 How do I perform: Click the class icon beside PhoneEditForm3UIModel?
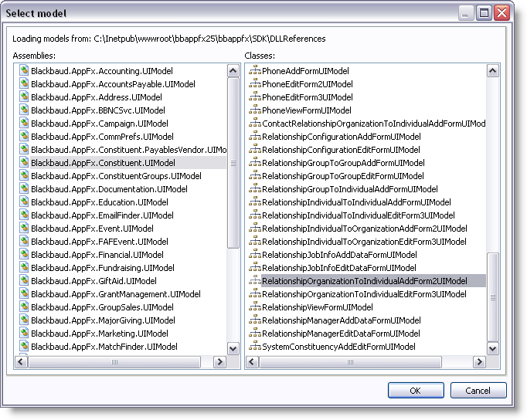pos(255,97)
